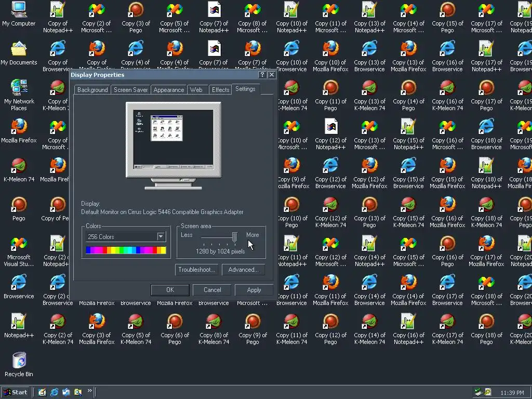Screen dimensions: 532x399
Task: Click the hardware removal tray icon
Action: coord(478,392)
